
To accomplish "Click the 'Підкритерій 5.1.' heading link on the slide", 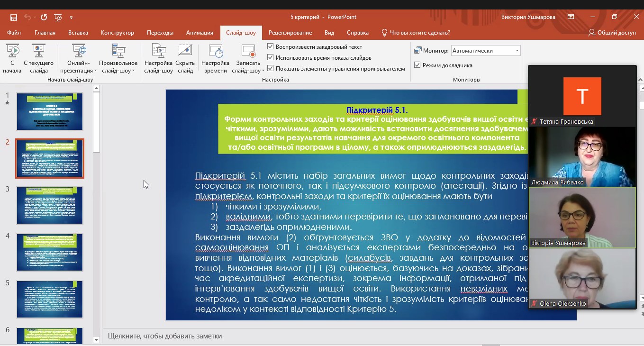I will coord(377,110).
